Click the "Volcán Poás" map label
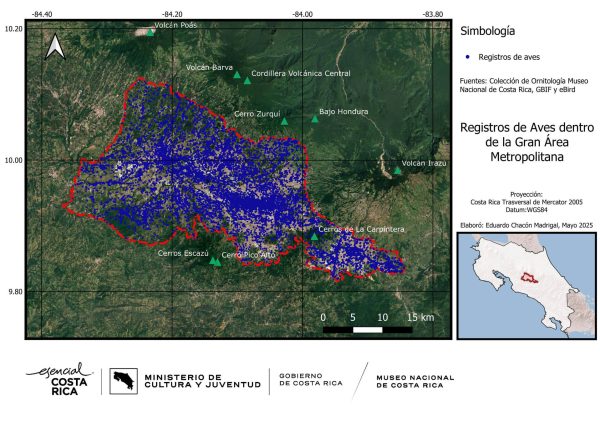The image size is (600, 422). (x=176, y=25)
